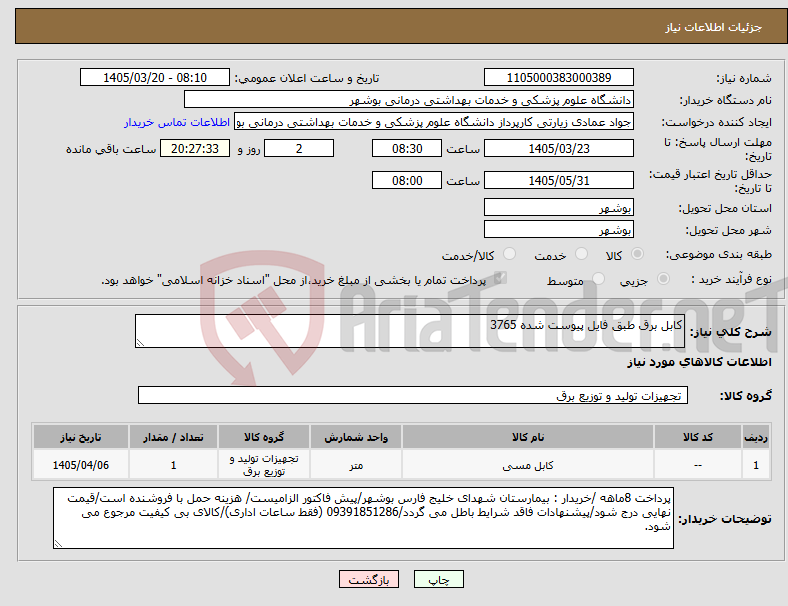The height and width of the screenshot is (606, 788).
Task: Click the announcement date field 1405/03/20 - 08:10
Action: [155, 77]
